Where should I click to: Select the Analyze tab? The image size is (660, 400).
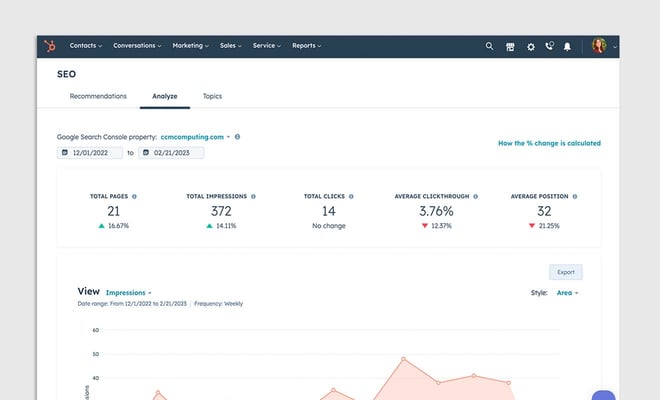coord(165,96)
